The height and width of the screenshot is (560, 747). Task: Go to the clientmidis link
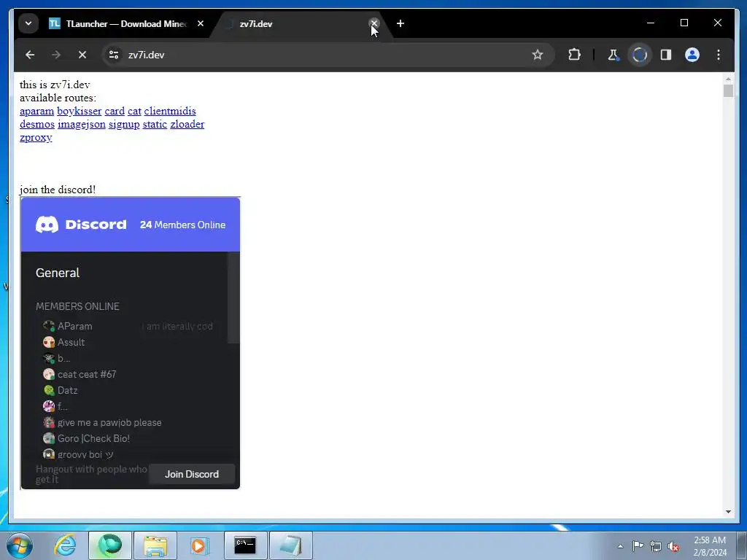(170, 111)
